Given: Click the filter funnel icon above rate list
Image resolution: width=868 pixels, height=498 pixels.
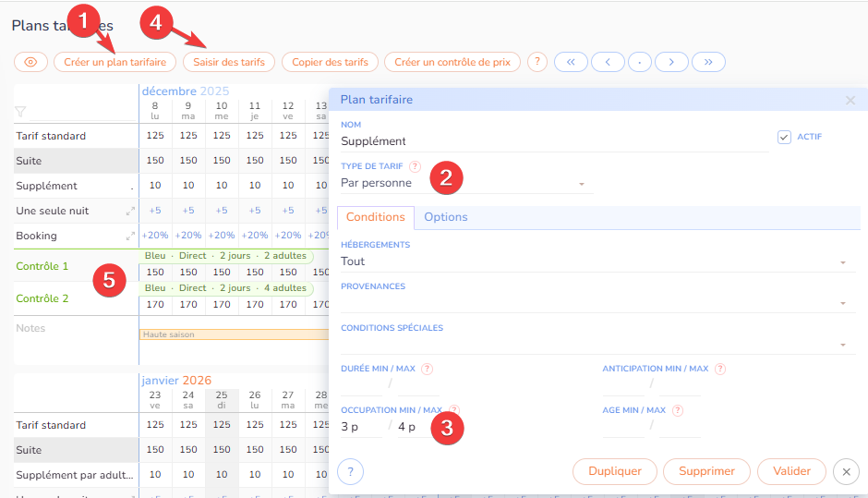Looking at the screenshot, I should [x=20, y=112].
